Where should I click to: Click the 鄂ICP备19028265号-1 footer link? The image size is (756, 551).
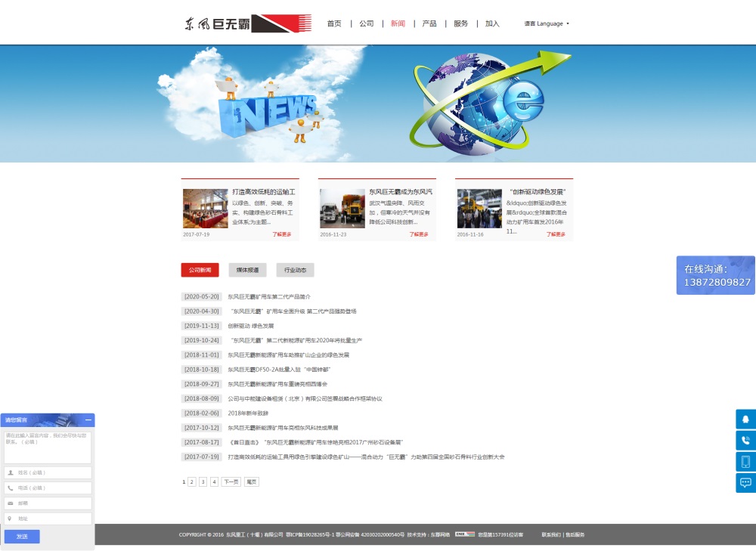(x=310, y=534)
